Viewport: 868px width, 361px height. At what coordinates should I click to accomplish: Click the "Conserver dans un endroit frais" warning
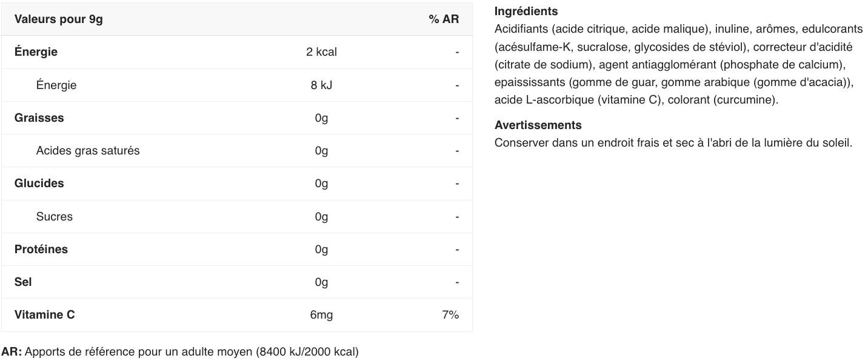(x=673, y=144)
